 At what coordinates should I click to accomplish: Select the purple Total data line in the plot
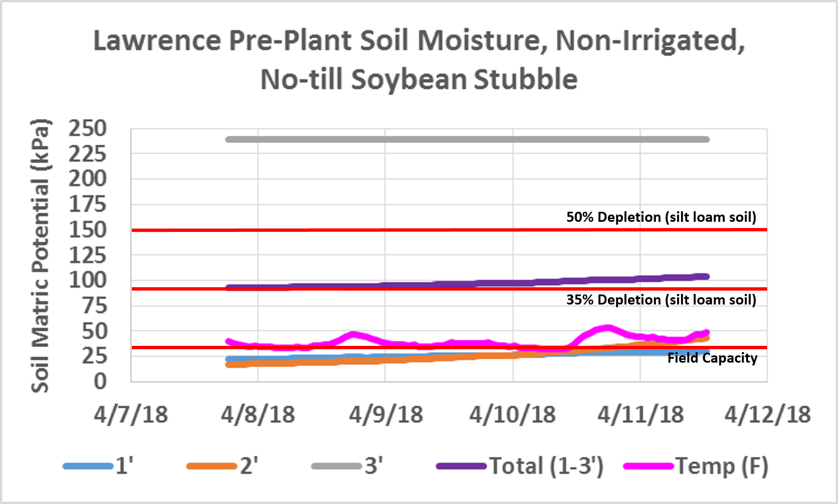click(467, 284)
